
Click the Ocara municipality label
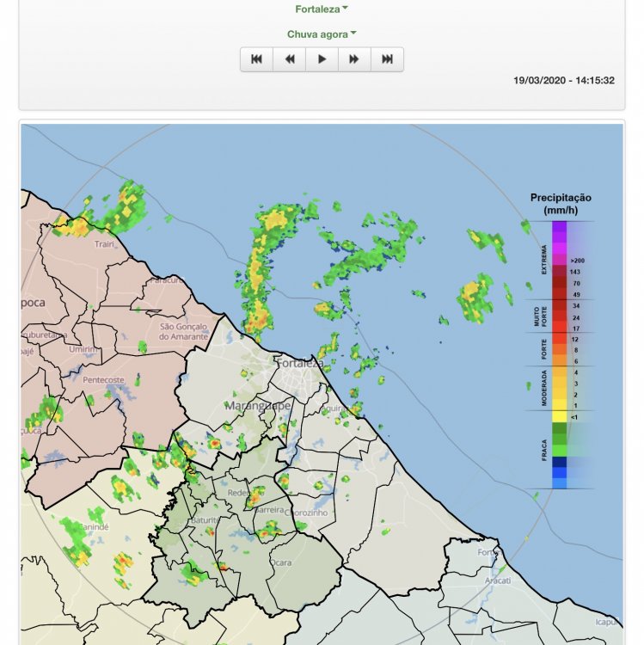click(x=281, y=562)
